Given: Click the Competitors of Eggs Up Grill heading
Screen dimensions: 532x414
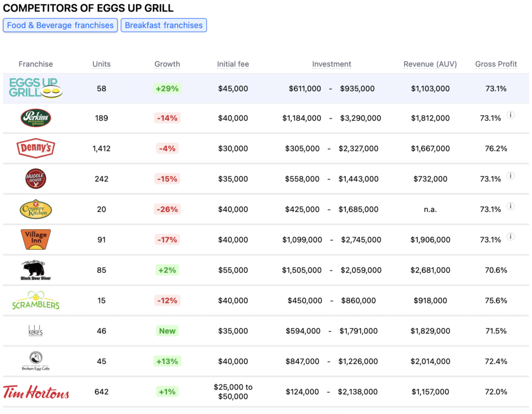Looking at the screenshot, I should 88,8.
